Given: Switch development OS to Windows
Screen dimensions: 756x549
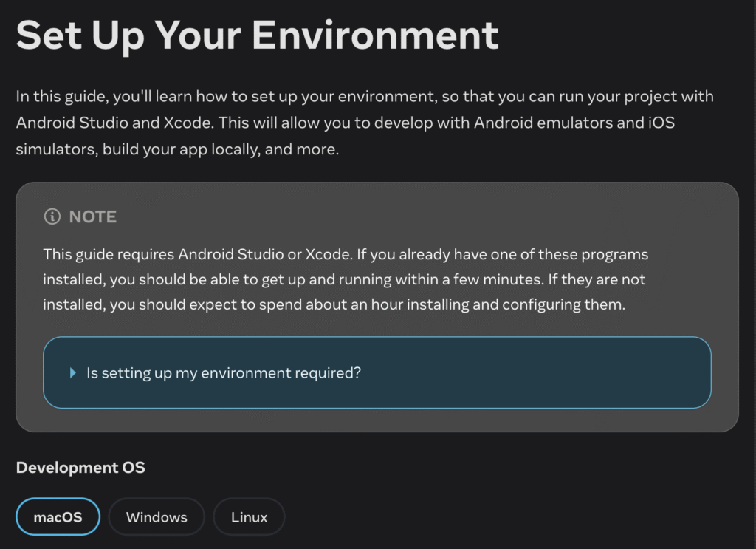Looking at the screenshot, I should click(x=157, y=516).
